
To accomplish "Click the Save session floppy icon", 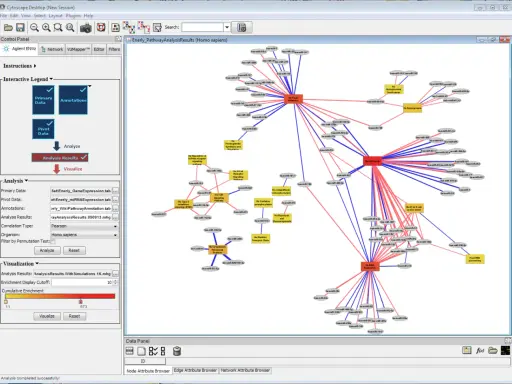I will pos(20,28).
